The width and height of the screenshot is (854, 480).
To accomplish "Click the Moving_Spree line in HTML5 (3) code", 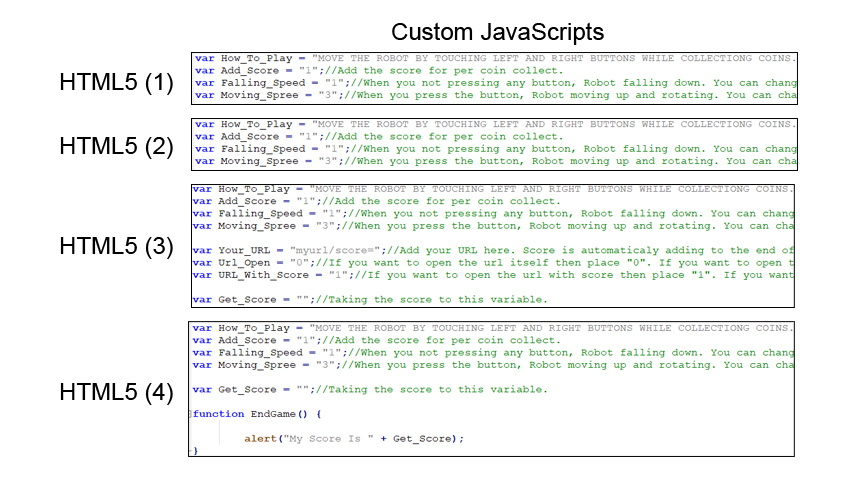I will pyautogui.click(x=493, y=226).
